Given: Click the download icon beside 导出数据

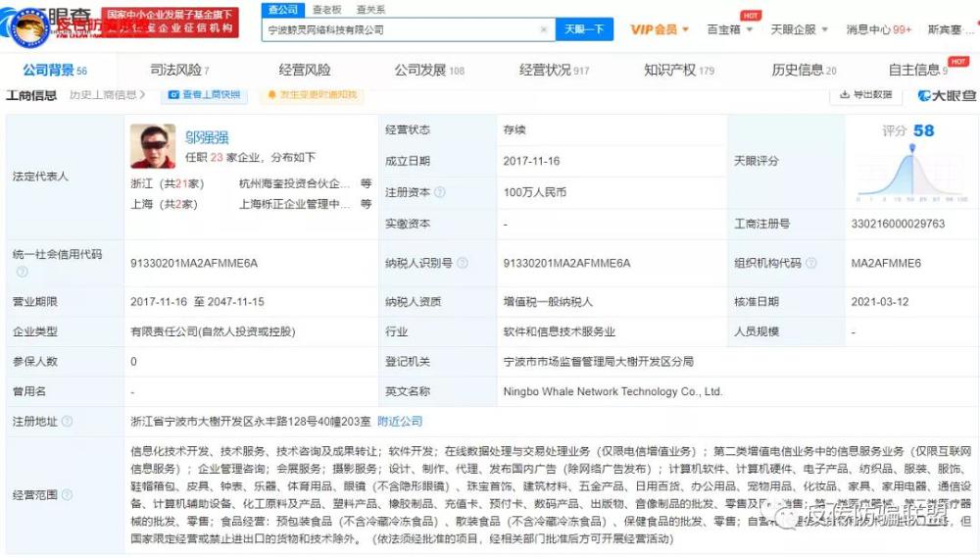Looking at the screenshot, I should pos(845,94).
